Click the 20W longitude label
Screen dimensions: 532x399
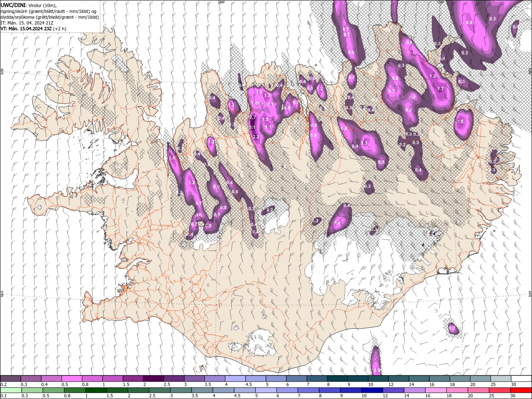221,2
